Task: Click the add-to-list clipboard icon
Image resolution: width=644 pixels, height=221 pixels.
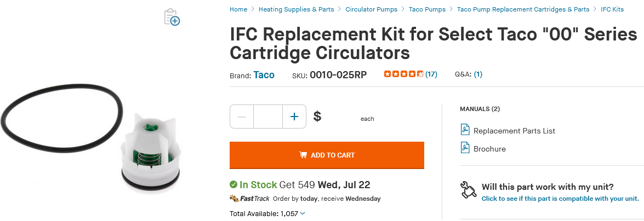Action: (x=172, y=17)
